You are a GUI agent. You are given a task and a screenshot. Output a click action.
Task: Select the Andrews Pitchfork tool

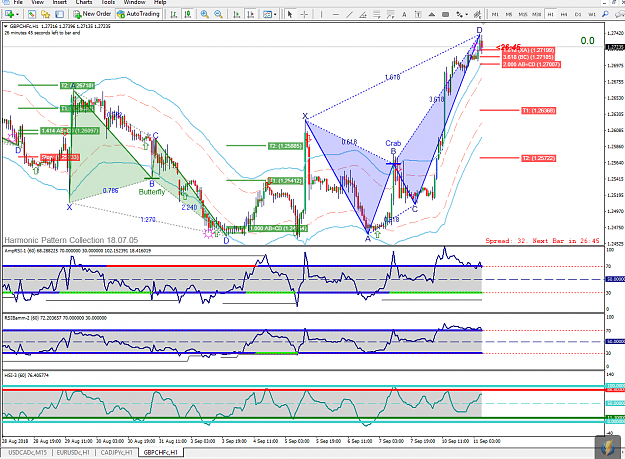477,14
